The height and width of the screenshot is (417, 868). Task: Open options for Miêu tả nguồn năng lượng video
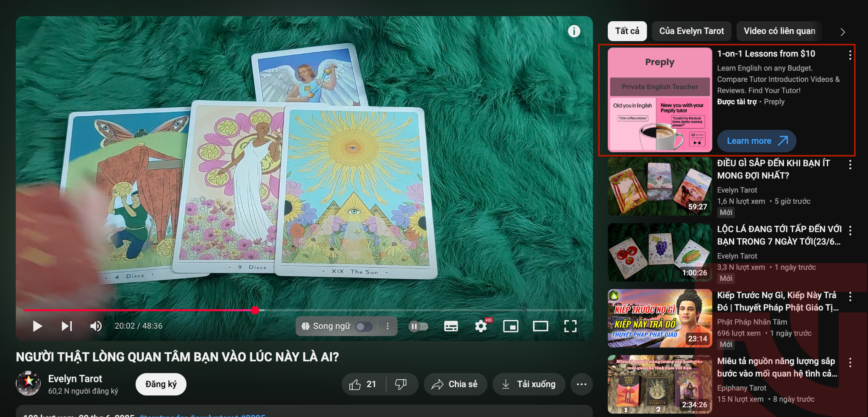(x=850, y=362)
